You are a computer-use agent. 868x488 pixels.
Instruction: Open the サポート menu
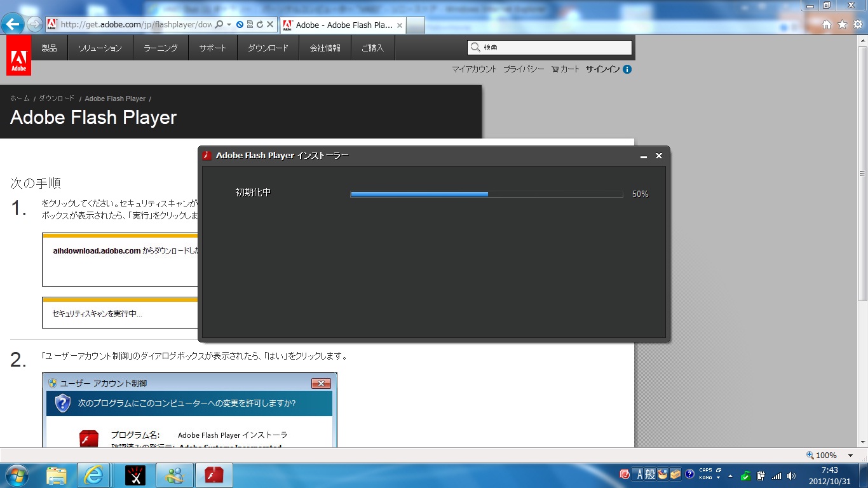(x=212, y=48)
